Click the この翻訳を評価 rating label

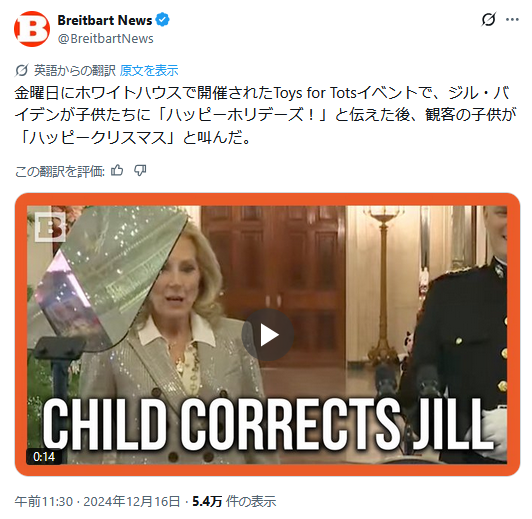click(60, 171)
